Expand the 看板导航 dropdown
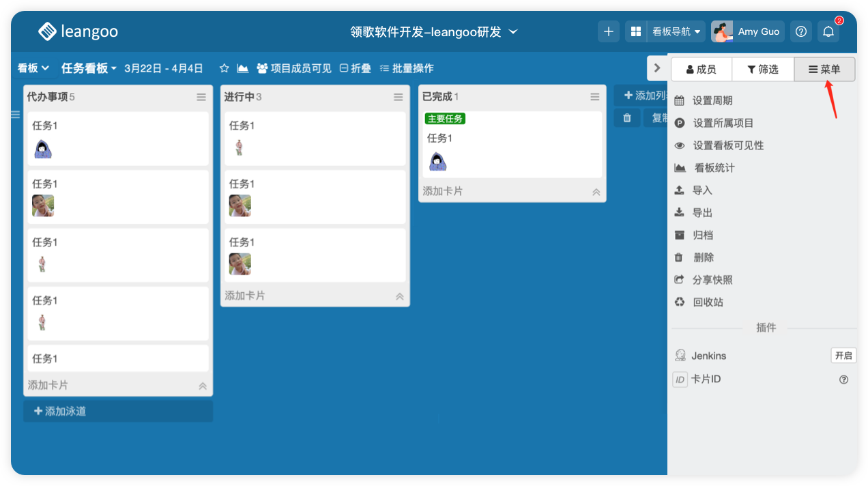The image size is (868, 486). coord(676,31)
